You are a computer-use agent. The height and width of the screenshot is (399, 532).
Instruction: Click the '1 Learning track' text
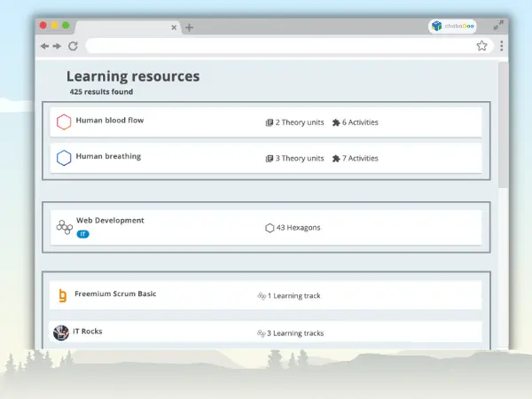point(293,296)
